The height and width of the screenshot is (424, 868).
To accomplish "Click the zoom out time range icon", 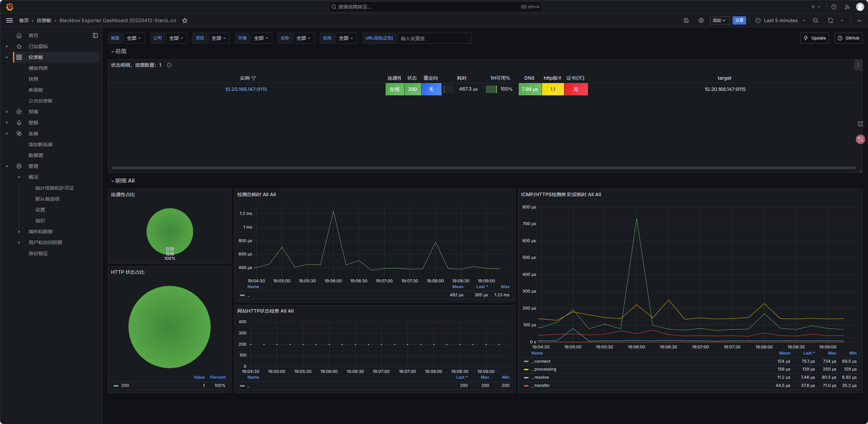I will pyautogui.click(x=815, y=20).
